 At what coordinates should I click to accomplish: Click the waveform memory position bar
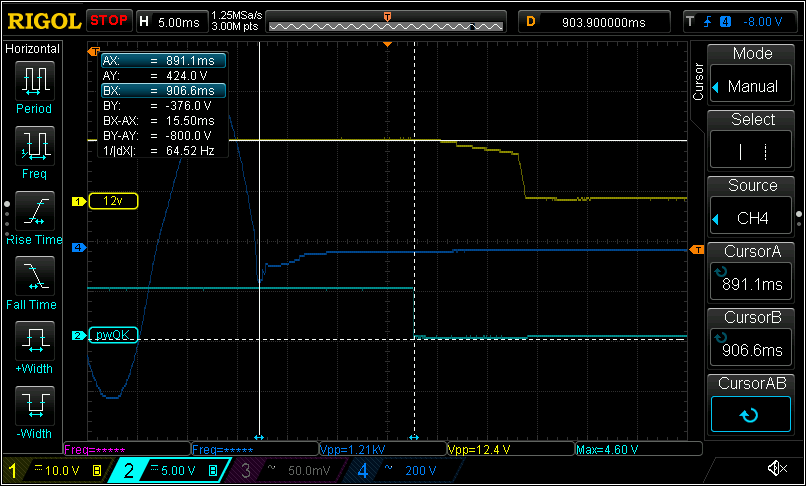coord(386,24)
